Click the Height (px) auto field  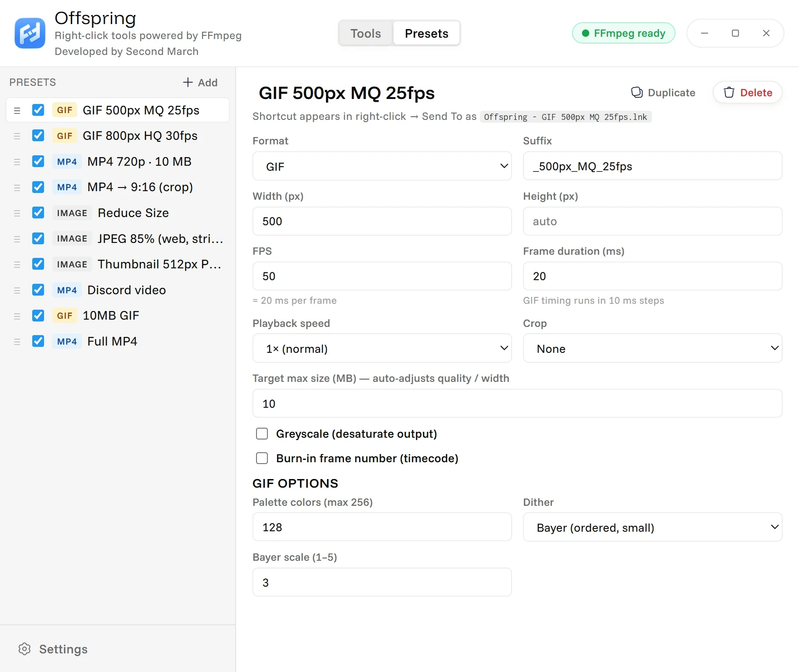[x=652, y=221]
